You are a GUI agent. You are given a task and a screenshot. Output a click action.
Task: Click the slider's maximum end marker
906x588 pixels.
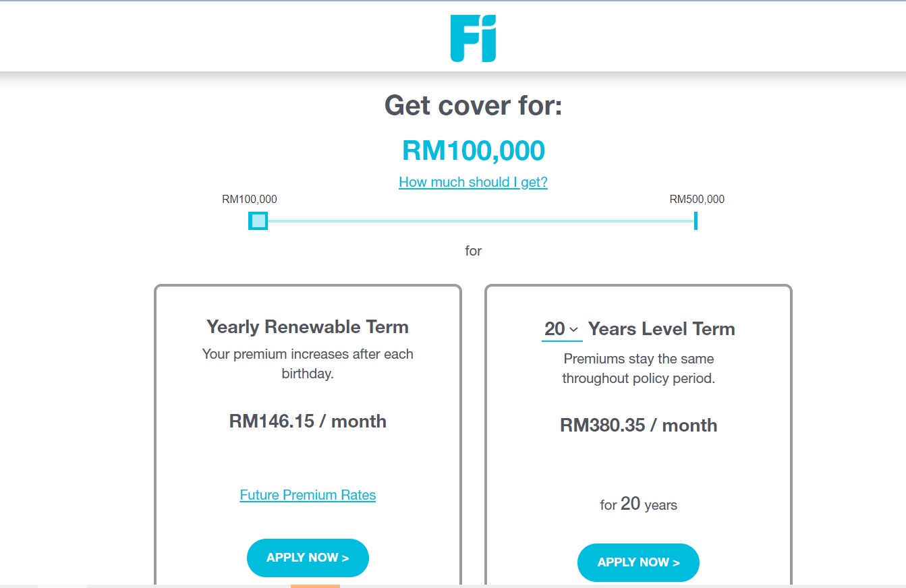[696, 220]
